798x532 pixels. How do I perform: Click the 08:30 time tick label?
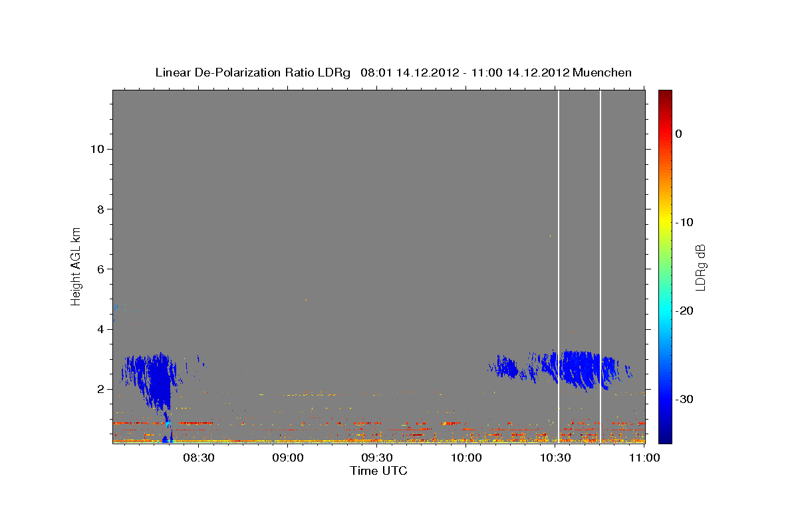point(199,458)
